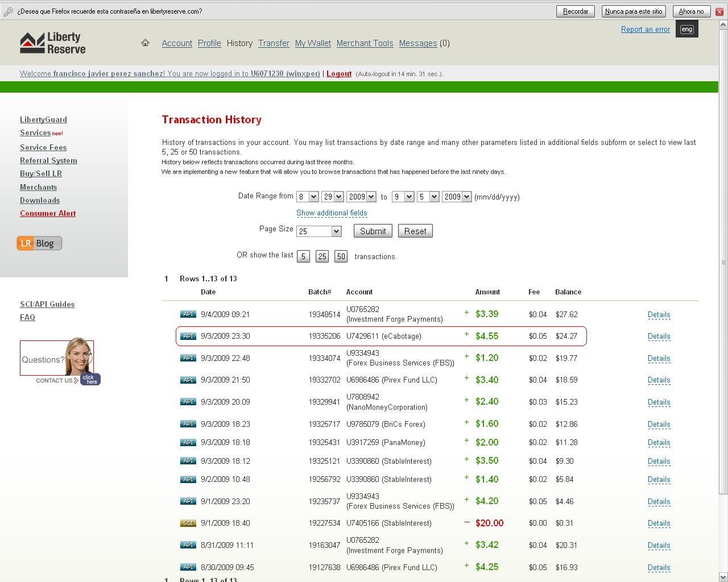This screenshot has width=728, height=582.
Task: Click the Logout link
Action: coord(339,73)
